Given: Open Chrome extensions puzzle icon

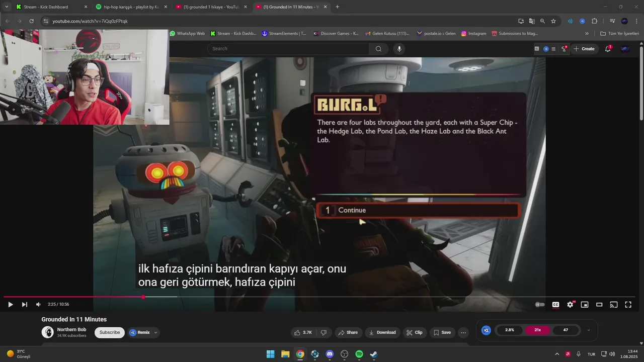Looking at the screenshot, I should (x=594, y=21).
